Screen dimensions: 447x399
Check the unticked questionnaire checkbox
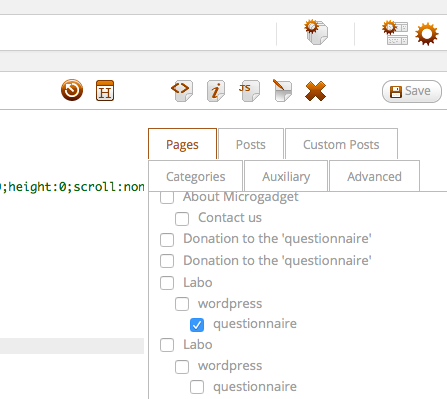pyautogui.click(x=197, y=387)
